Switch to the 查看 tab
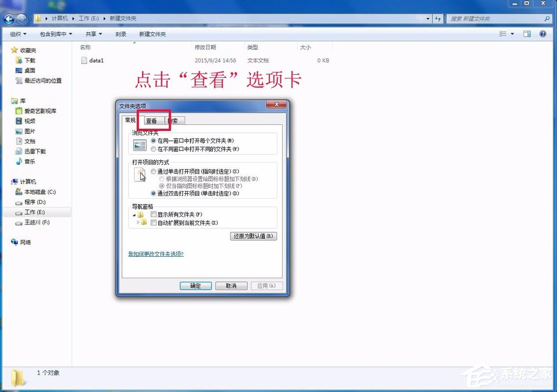This screenshot has width=557, height=392. 153,120
